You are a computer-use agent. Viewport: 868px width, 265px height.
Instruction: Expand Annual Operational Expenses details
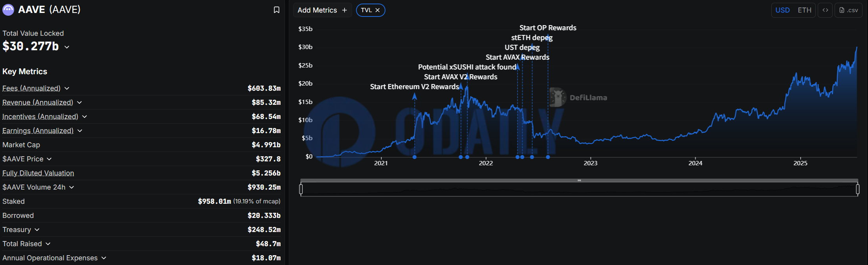coord(104,258)
